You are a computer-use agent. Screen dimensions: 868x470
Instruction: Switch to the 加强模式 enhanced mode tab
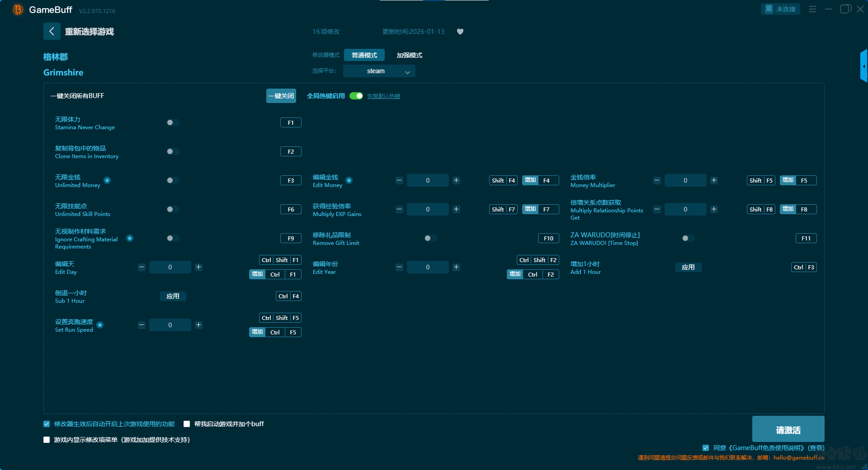tap(409, 55)
